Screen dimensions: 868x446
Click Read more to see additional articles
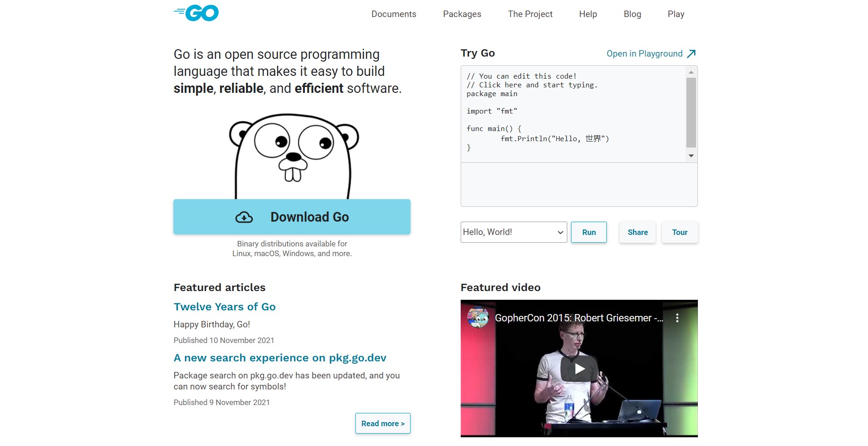point(383,423)
